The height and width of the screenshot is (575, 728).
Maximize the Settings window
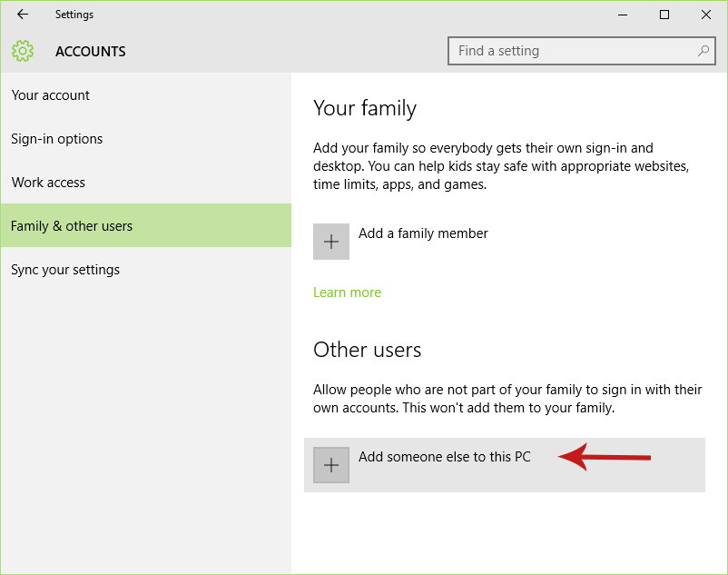click(x=664, y=15)
